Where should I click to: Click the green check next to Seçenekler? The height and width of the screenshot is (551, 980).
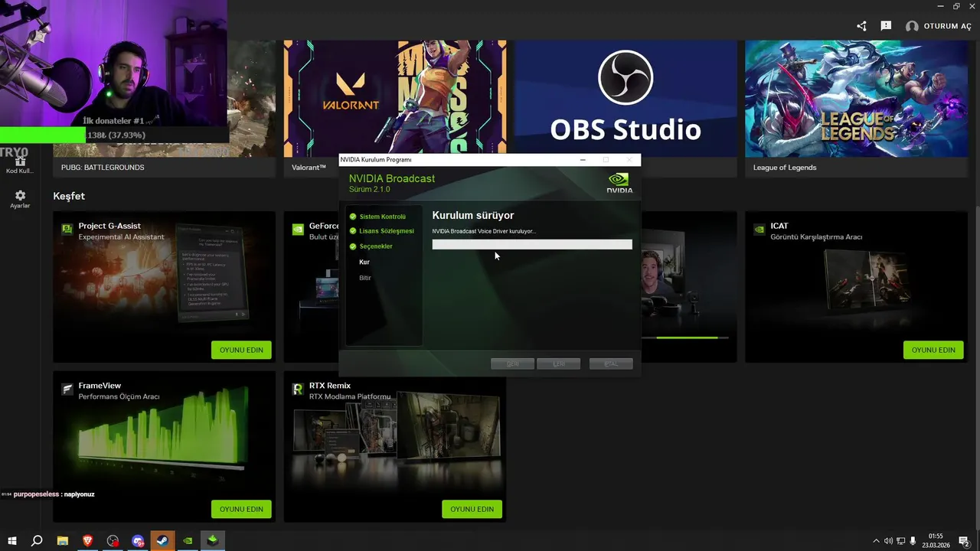click(353, 246)
